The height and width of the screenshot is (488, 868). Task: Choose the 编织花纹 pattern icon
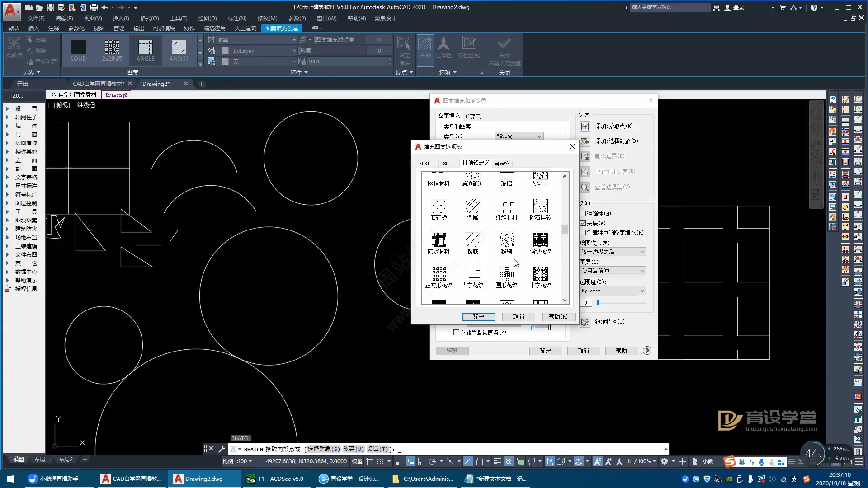[x=540, y=240]
